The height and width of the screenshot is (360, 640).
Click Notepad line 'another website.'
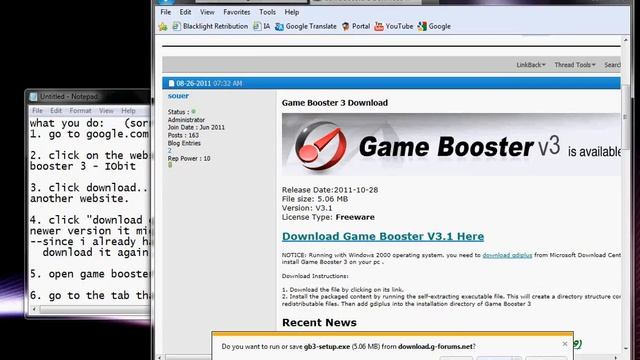coord(79,198)
